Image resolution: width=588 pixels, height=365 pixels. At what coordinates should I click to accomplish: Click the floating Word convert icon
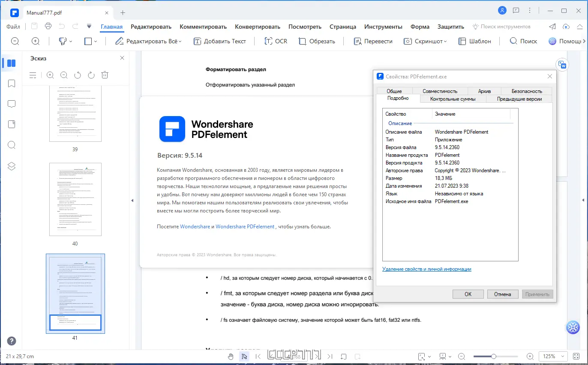point(562,65)
